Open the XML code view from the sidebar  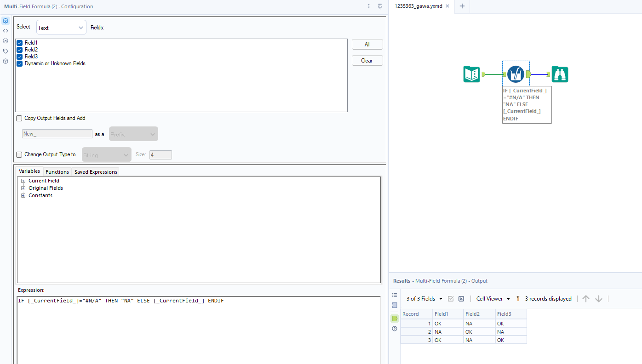[x=5, y=30]
